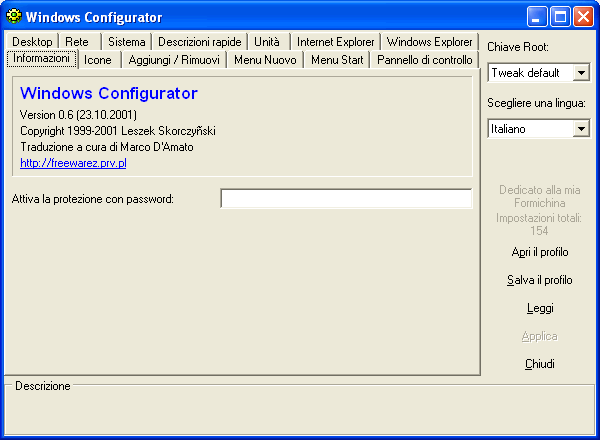Viewport: 600px width, 440px height.
Task: Go to the Unità tab
Action: (269, 41)
